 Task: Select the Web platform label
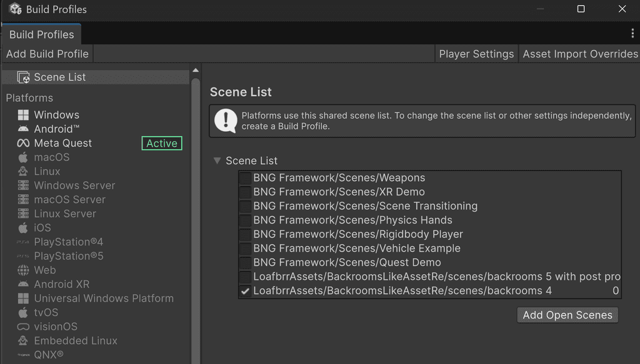pos(45,270)
